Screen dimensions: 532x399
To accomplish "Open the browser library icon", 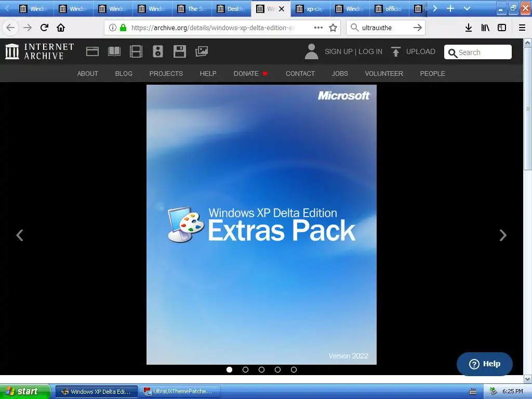I will coord(485,28).
